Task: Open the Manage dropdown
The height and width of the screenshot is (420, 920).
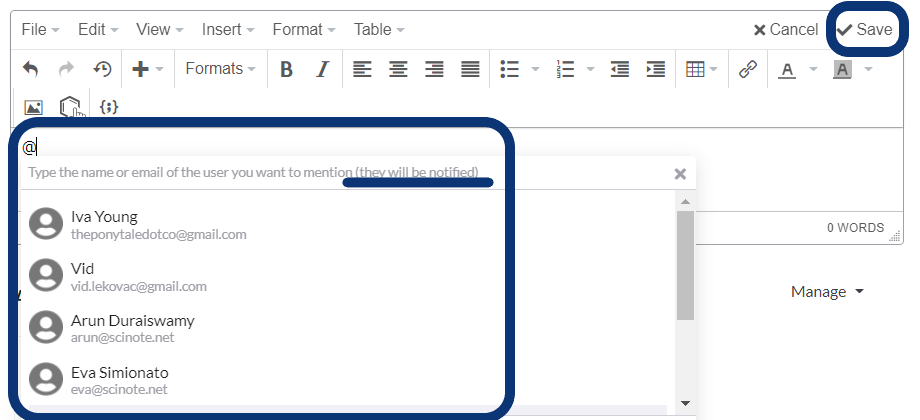Action: (827, 292)
